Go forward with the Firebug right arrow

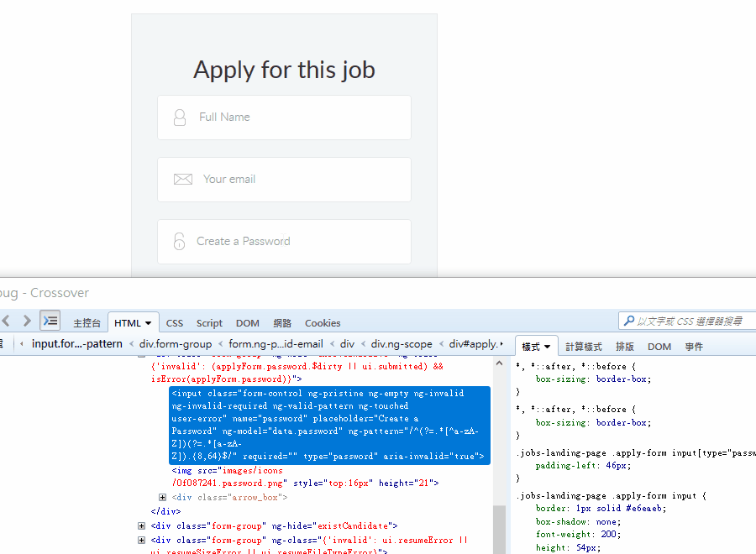point(27,321)
